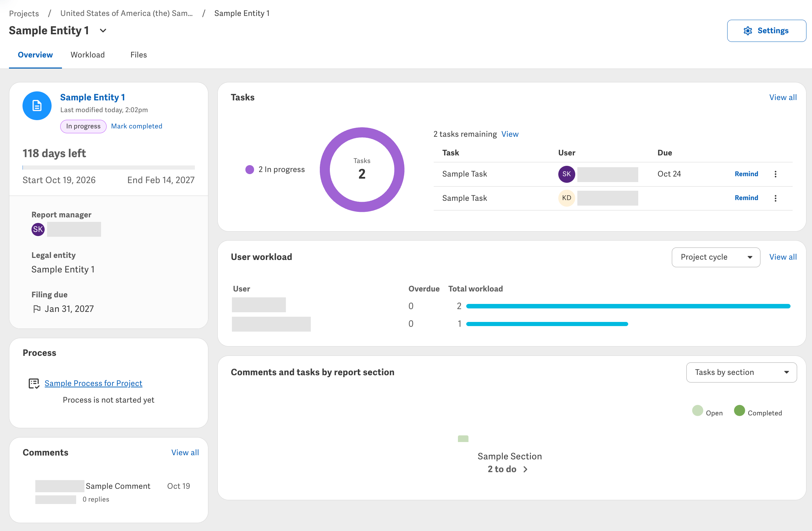Toggle the 2 In progress legend dot
Image resolution: width=812 pixels, height=531 pixels.
(250, 170)
